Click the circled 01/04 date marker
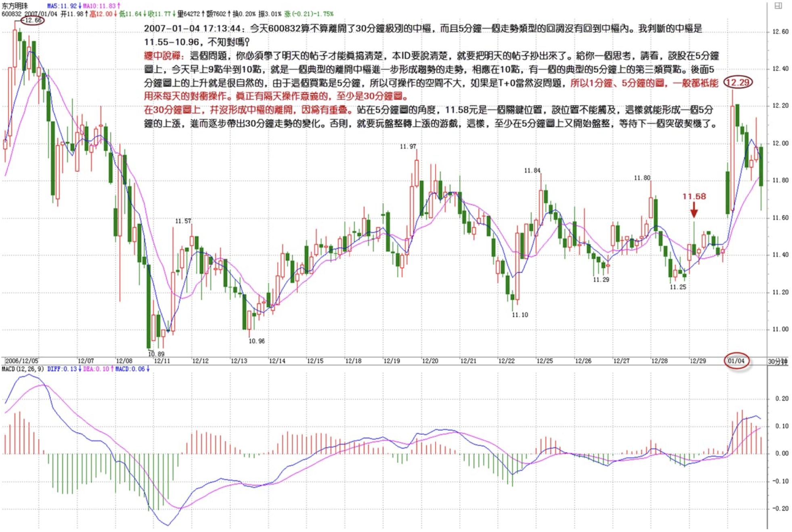The width and height of the screenshot is (792, 532). pyautogui.click(x=736, y=361)
